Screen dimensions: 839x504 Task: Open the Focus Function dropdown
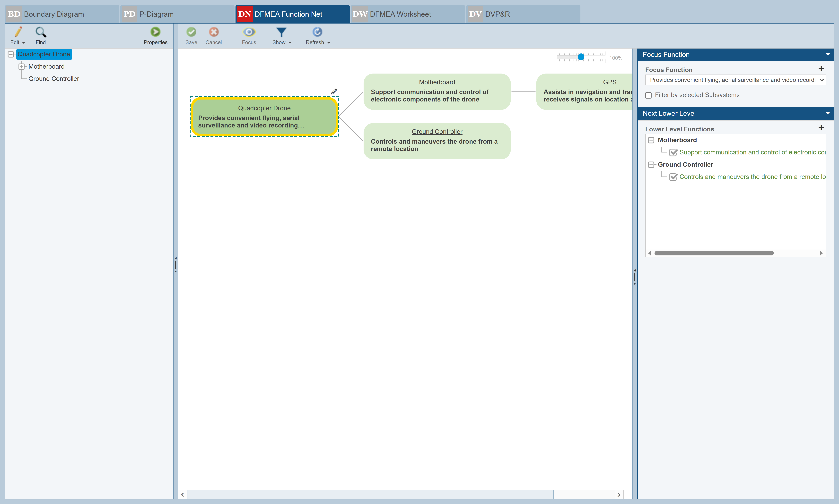click(735, 80)
